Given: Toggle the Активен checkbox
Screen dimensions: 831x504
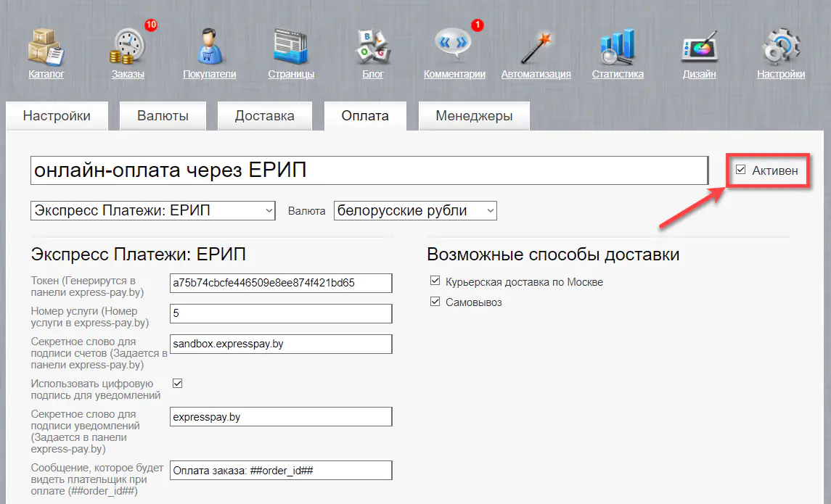Looking at the screenshot, I should 740,169.
